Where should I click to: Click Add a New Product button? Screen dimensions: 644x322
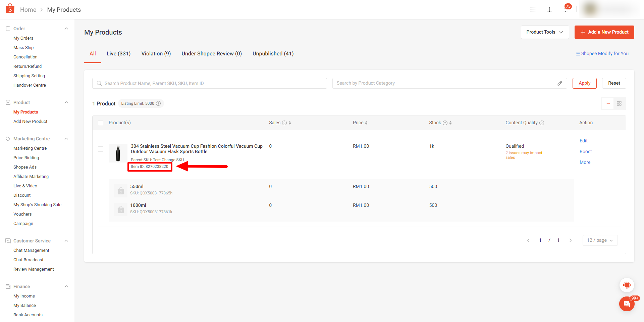point(604,32)
